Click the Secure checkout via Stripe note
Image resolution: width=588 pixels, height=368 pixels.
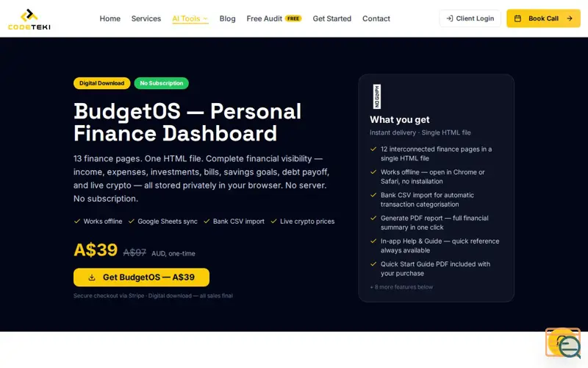coord(153,296)
